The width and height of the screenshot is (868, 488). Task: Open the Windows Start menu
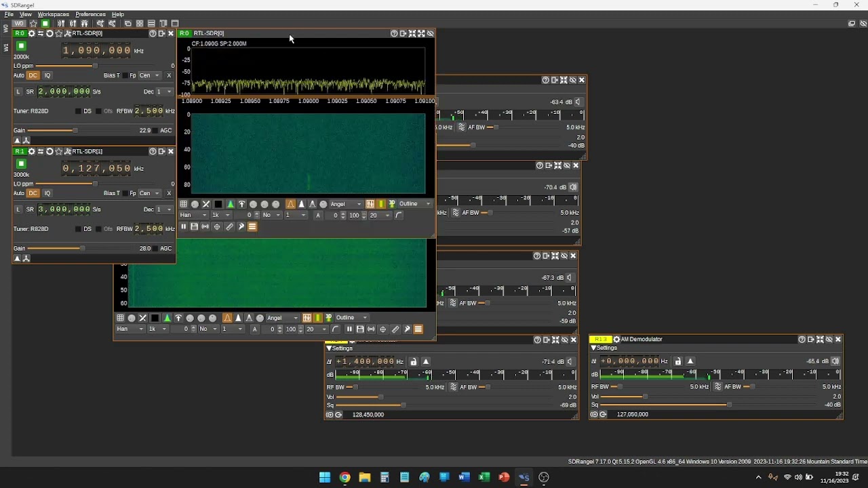(x=325, y=477)
